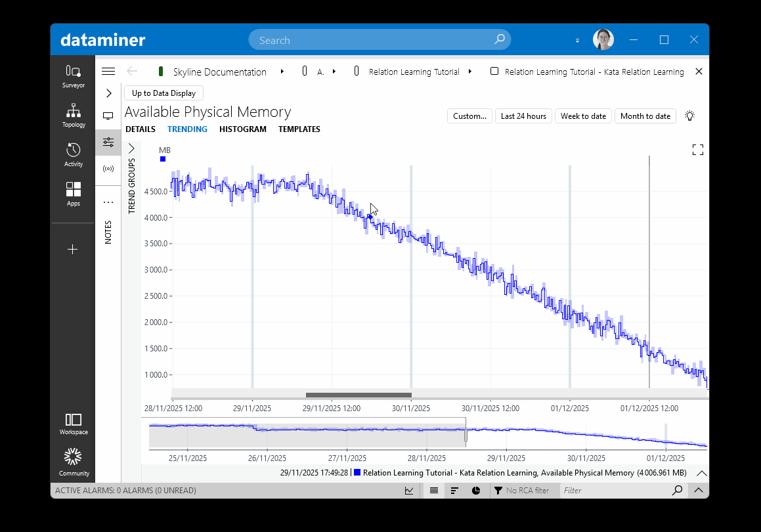
Task: Open the Surveyor panel
Action: (74, 76)
